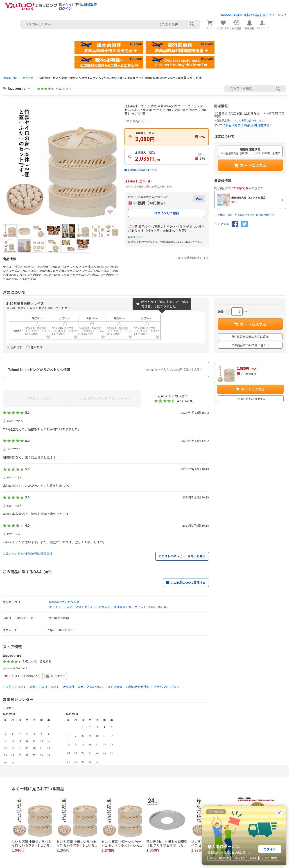
Task: Increase quantity with plus button
Action: click(246, 312)
